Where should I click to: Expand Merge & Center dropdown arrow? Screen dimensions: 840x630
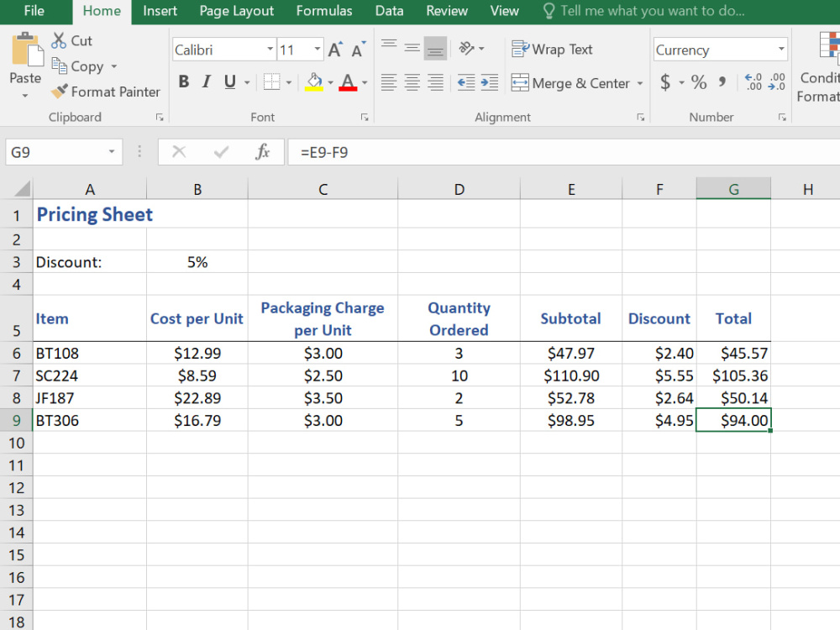(639, 83)
